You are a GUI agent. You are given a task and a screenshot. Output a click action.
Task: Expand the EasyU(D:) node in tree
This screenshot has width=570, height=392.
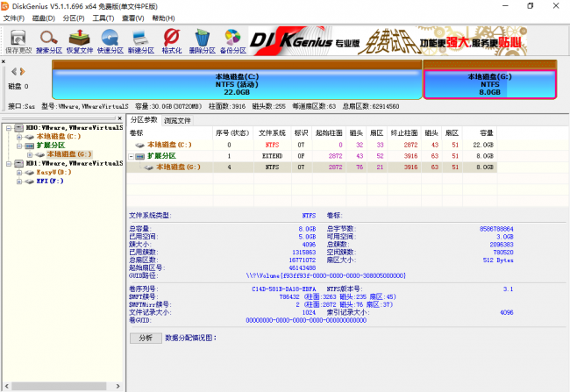19,173
